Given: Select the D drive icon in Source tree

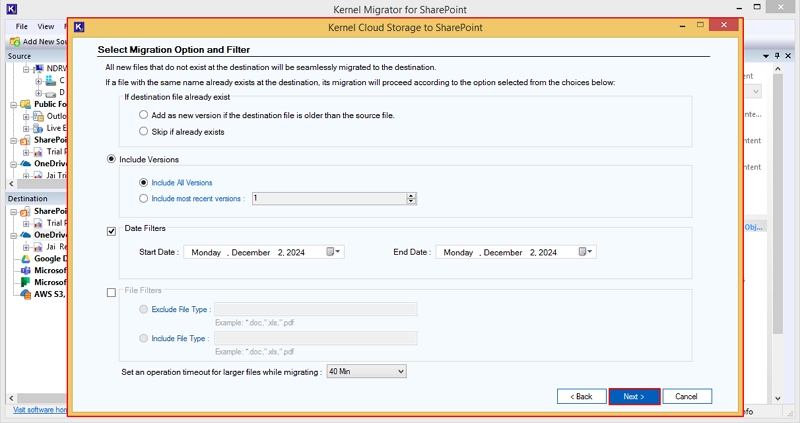Looking at the screenshot, I should 51,93.
